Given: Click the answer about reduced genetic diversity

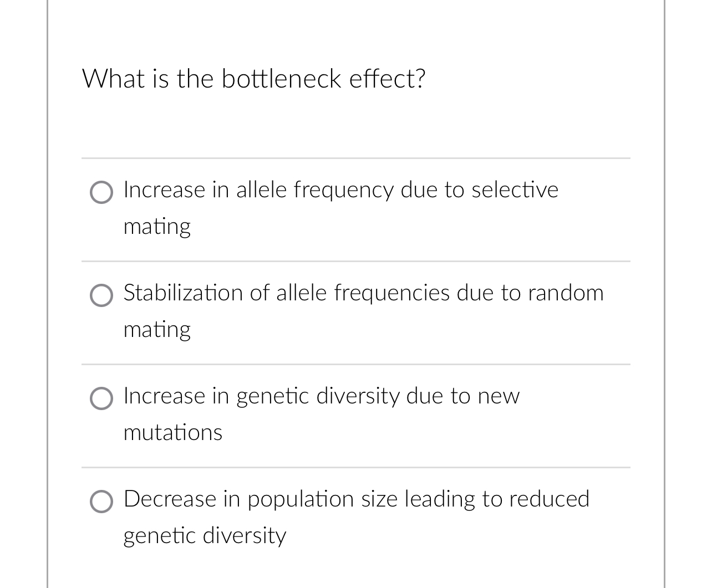Looking at the screenshot, I should tap(355, 499).
